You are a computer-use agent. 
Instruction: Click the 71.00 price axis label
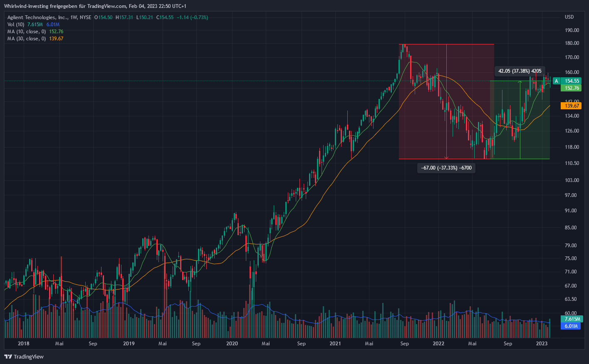tap(571, 272)
